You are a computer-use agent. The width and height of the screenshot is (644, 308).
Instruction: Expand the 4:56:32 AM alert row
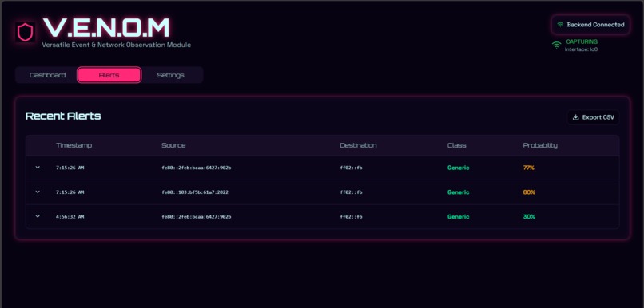click(38, 216)
